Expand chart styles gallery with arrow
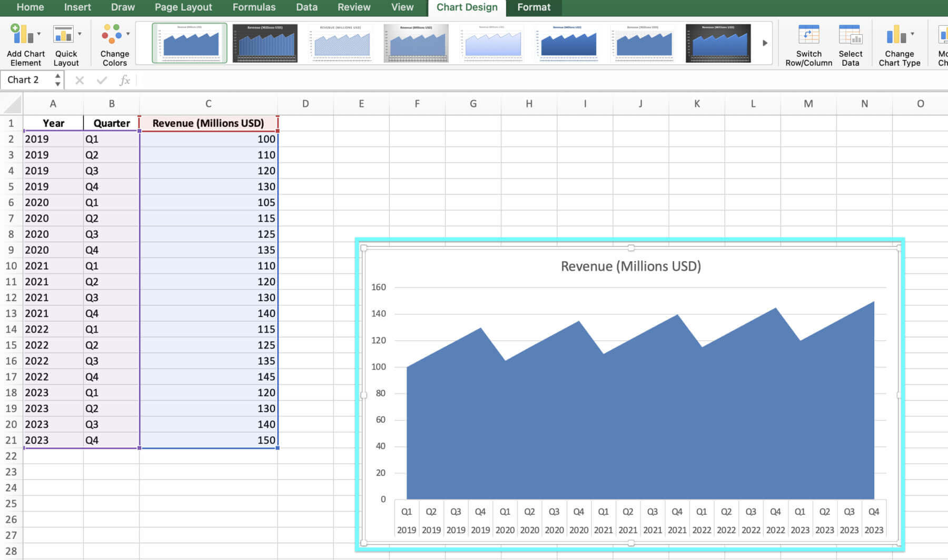 (765, 43)
